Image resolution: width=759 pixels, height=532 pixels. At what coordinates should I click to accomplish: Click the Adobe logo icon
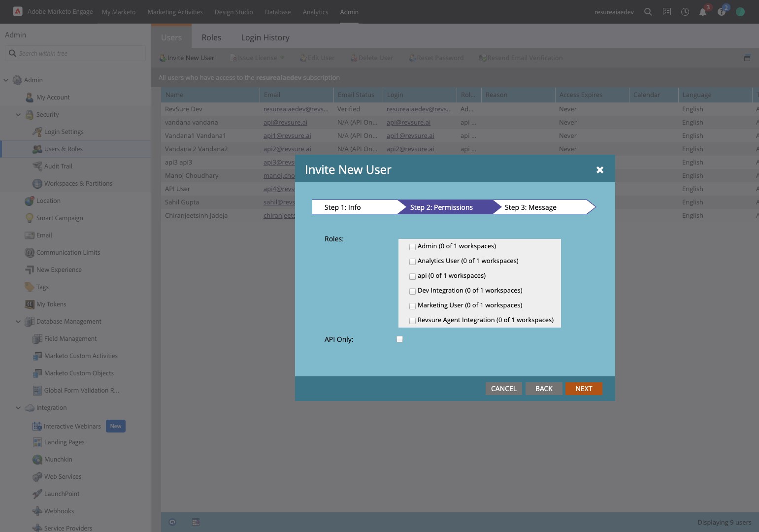(17, 11)
